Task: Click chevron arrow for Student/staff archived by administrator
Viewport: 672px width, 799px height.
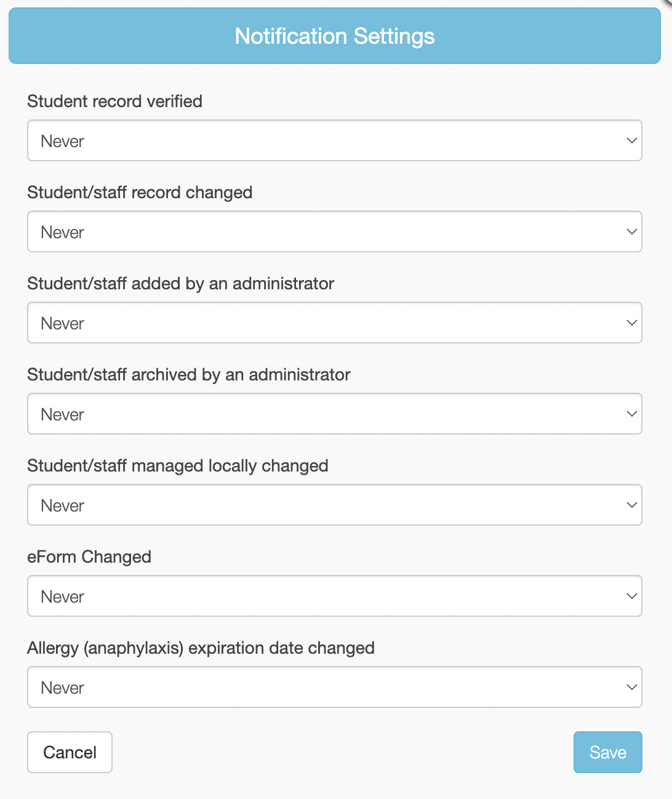Action: (x=631, y=414)
